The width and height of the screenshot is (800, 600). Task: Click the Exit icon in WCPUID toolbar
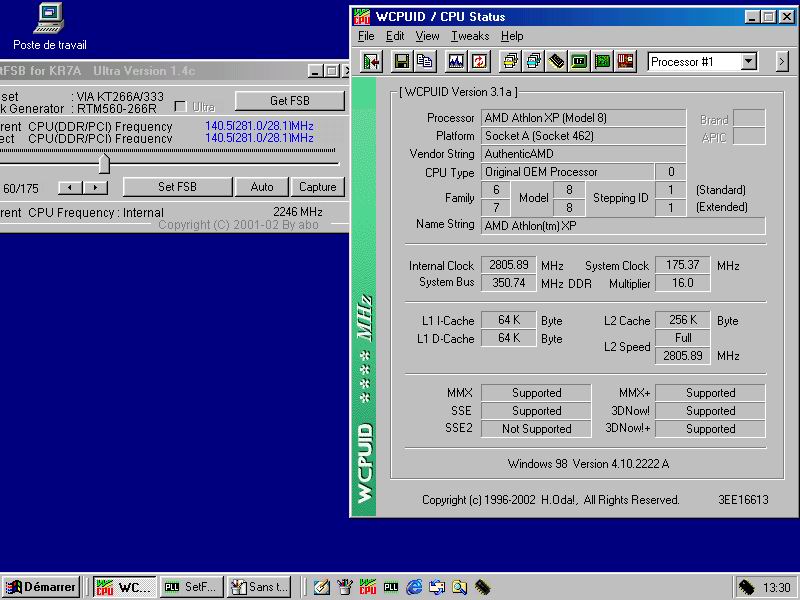coord(372,62)
